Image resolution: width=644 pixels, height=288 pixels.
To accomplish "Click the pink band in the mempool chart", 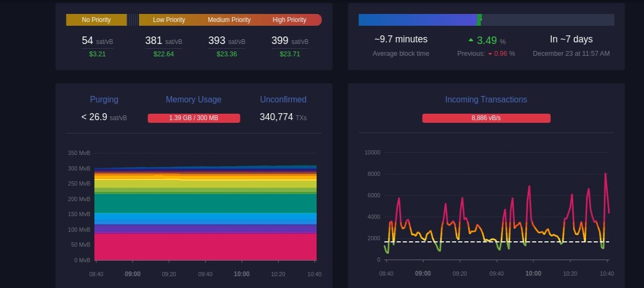I will tap(206, 247).
